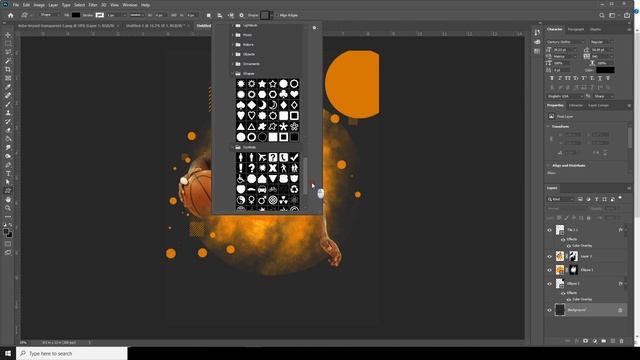Pick the crescent moon shape

pos(262,105)
